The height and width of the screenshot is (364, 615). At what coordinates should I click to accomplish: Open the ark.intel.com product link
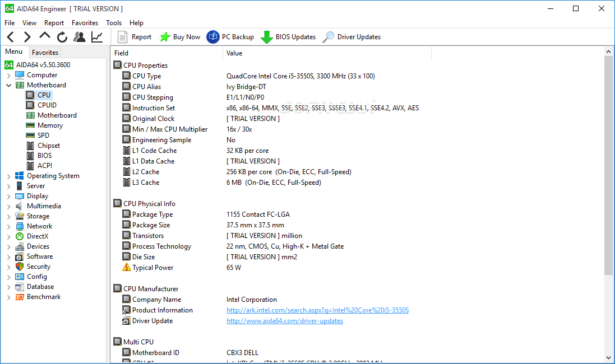pos(317,310)
